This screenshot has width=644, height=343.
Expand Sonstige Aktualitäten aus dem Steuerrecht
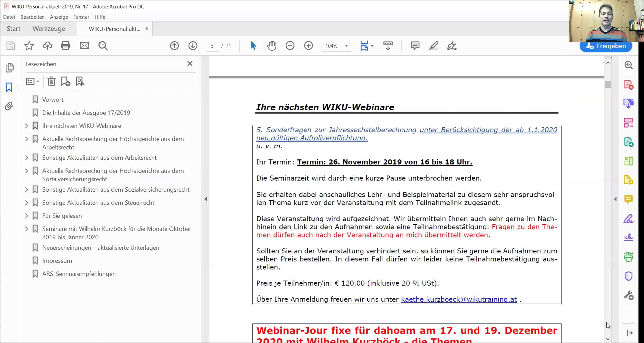pos(27,203)
